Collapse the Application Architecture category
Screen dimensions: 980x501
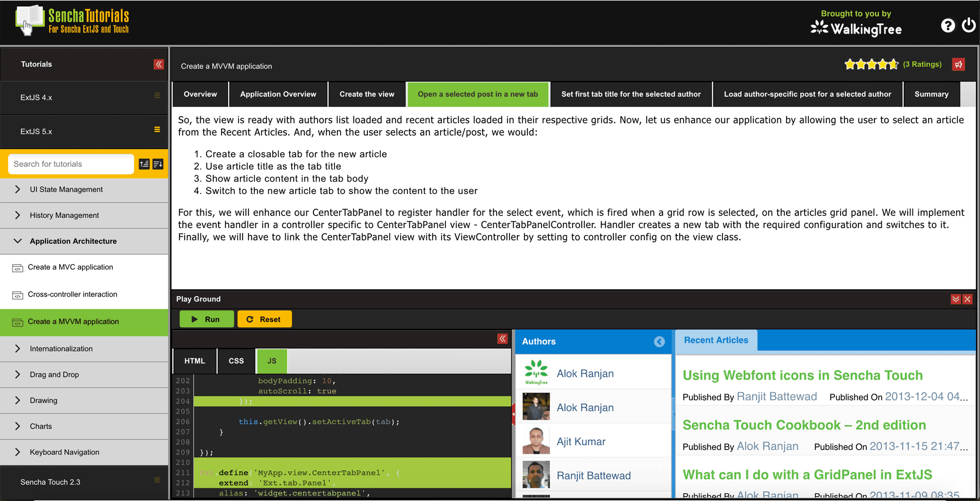(x=18, y=241)
